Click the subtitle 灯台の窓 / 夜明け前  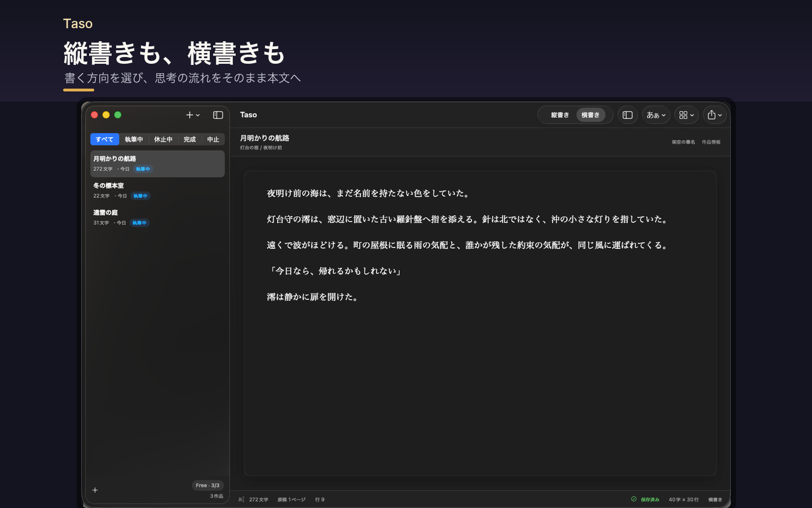click(261, 148)
